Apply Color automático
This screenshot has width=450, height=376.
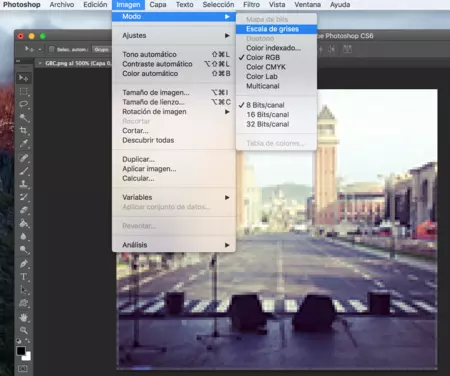174,73
